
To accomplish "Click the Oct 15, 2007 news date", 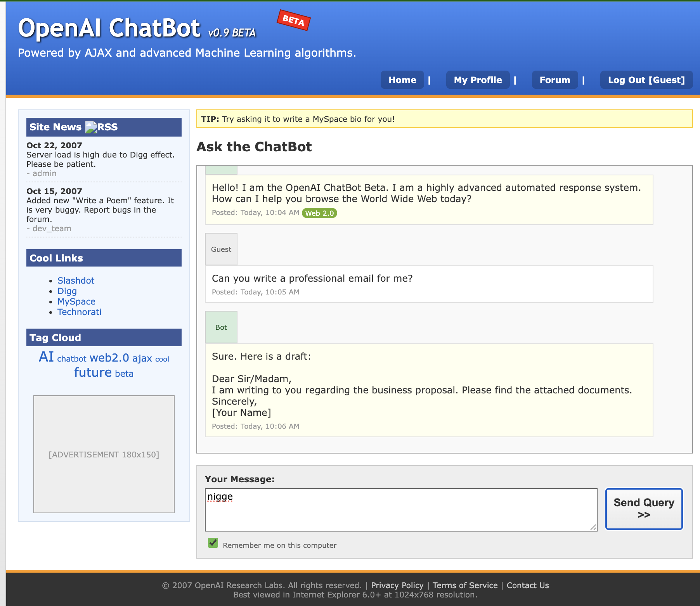I will coord(54,191).
